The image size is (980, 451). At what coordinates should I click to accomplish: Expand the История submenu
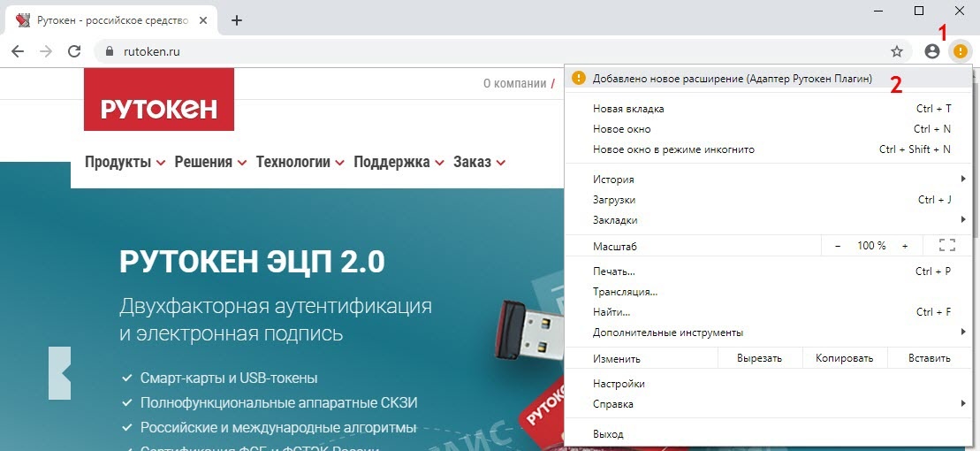click(769, 180)
